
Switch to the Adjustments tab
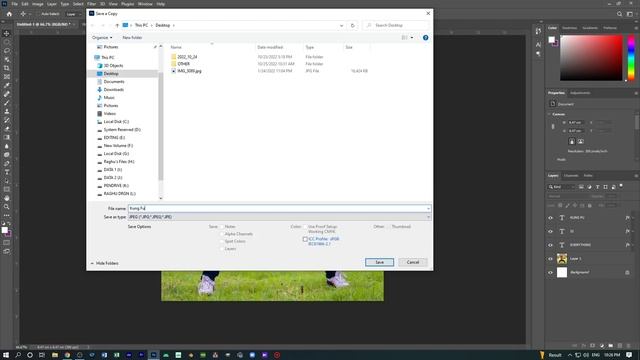(580, 93)
